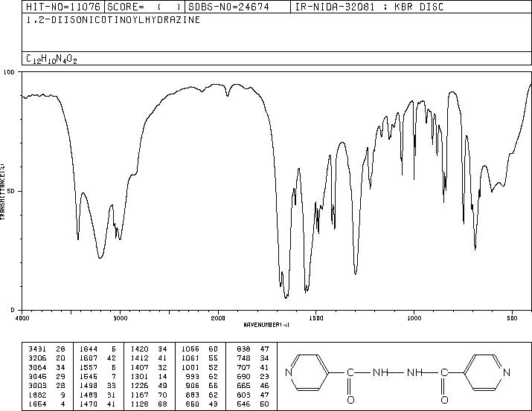Select peak table value 1061

coord(190,357)
